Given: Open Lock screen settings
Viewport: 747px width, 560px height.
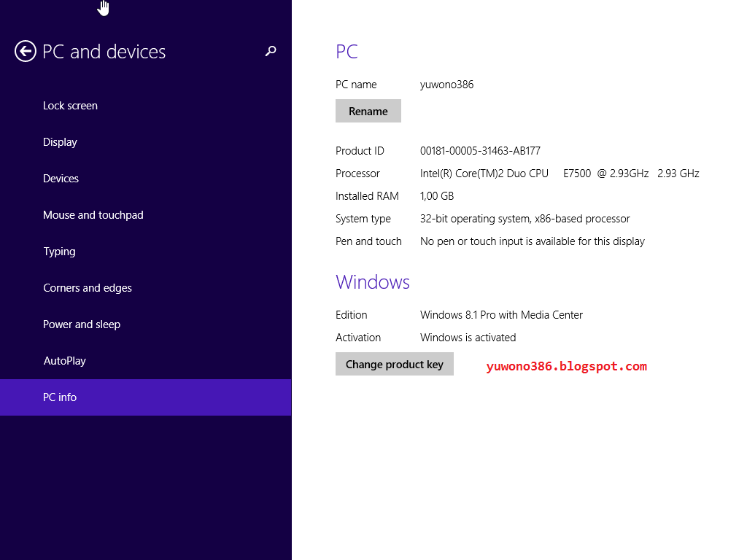Looking at the screenshot, I should (146, 106).
